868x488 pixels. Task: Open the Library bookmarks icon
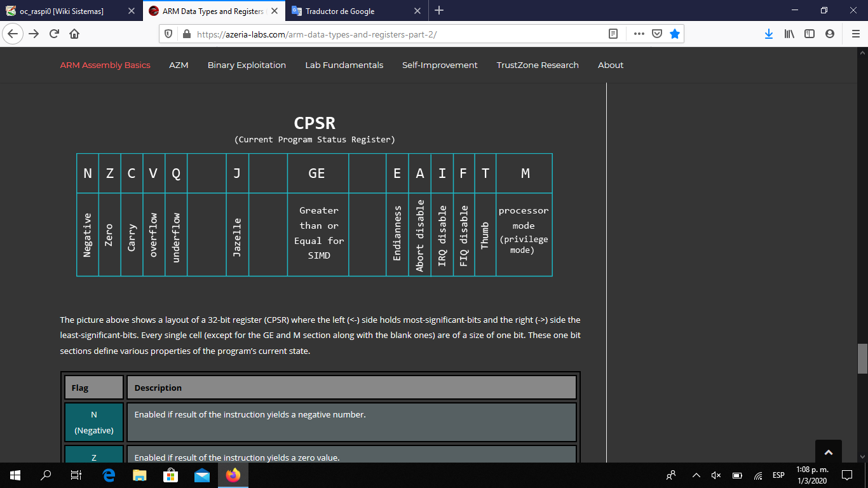point(789,34)
